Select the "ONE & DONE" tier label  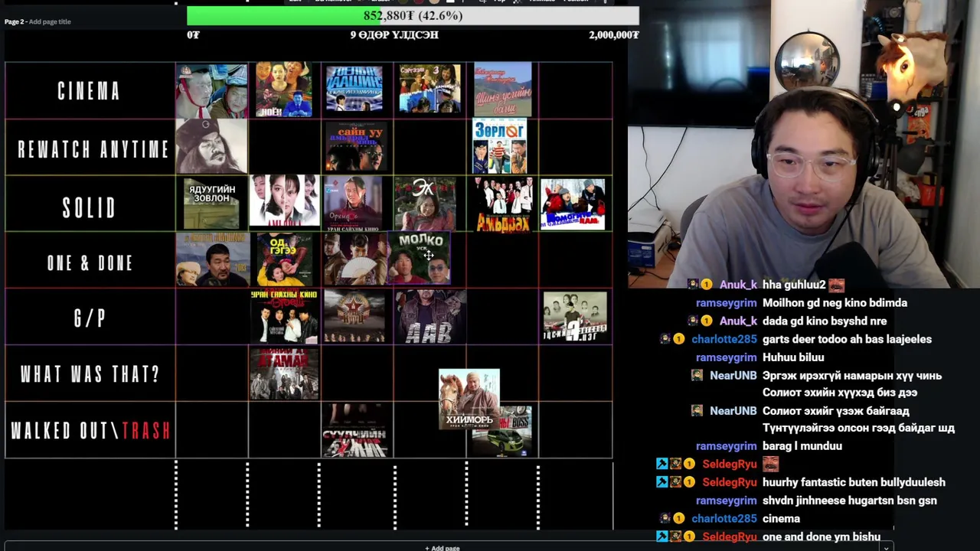(x=90, y=263)
